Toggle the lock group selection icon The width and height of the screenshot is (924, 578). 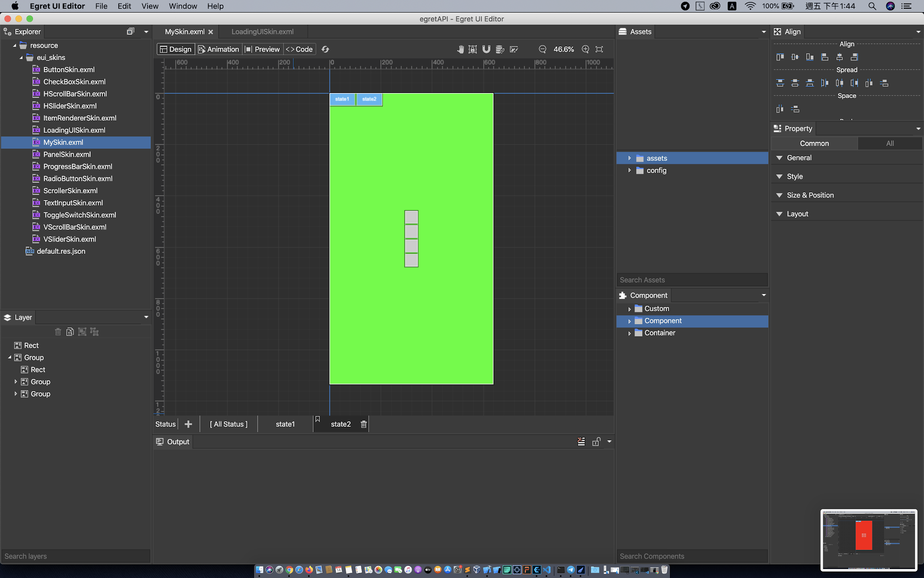coord(472,49)
